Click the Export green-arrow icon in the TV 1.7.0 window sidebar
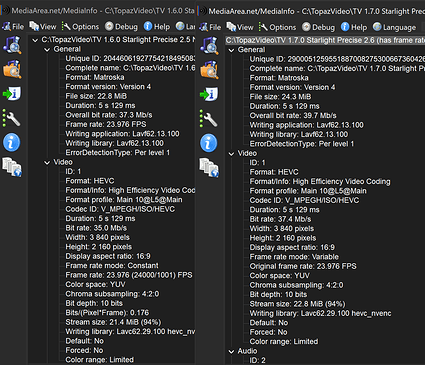The height and width of the screenshot is (365, 425). click(209, 94)
